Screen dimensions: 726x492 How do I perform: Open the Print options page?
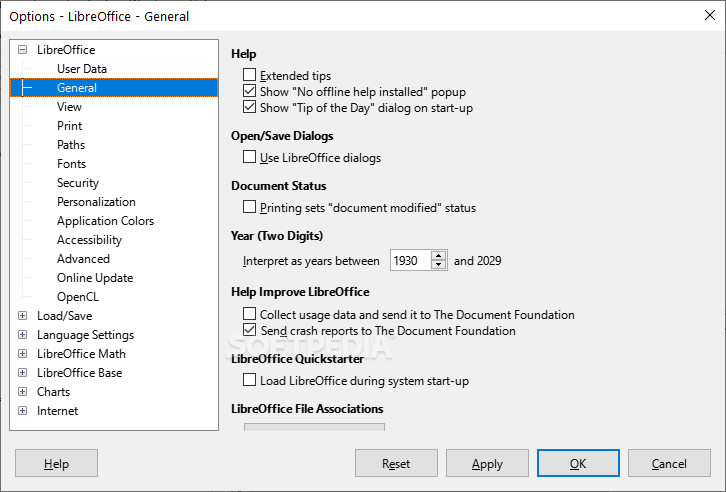pyautogui.click(x=69, y=125)
